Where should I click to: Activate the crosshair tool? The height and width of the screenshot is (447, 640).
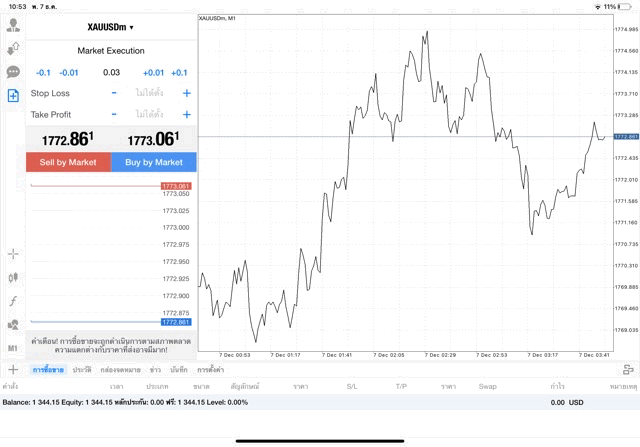tap(13, 254)
